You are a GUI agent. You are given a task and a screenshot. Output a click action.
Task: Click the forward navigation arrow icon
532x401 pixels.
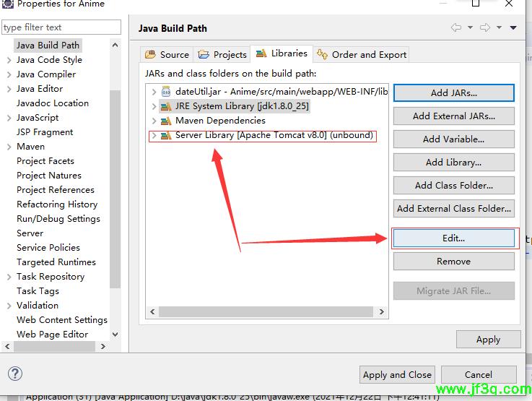[485, 27]
